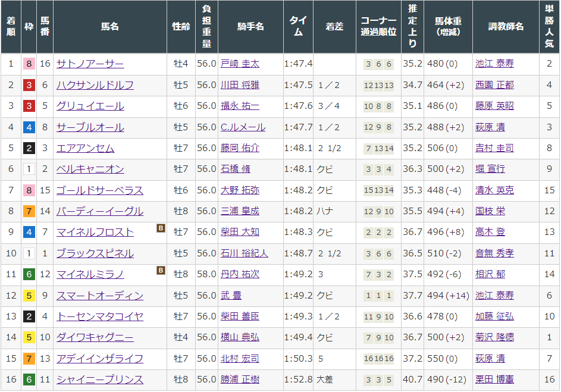The height and width of the screenshot is (392, 561).
Task: Click the 調教師名 column header
Action: click(x=506, y=26)
